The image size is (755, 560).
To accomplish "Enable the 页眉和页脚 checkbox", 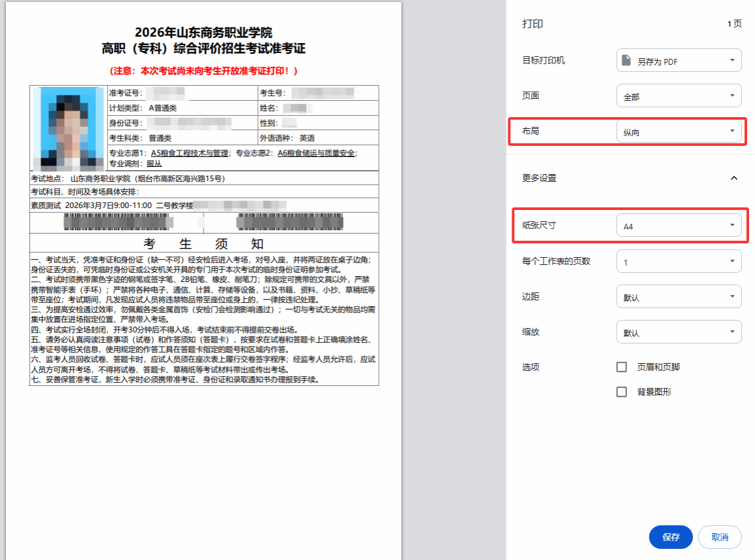I will (x=622, y=367).
